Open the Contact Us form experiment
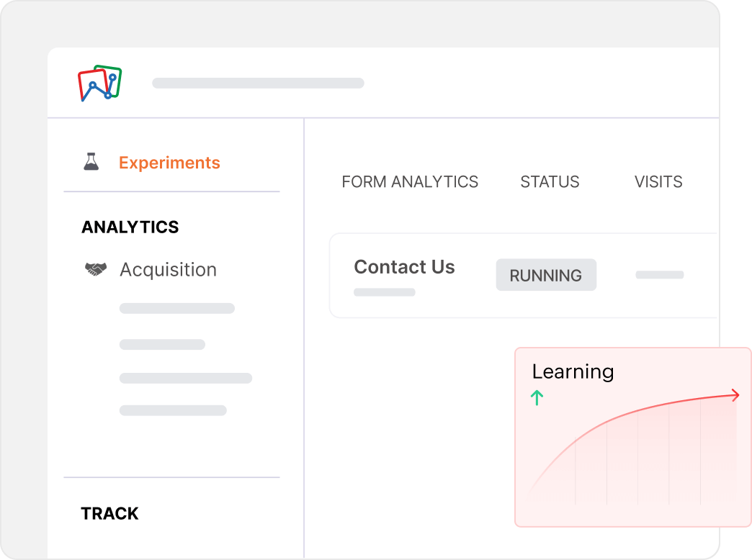 point(404,267)
